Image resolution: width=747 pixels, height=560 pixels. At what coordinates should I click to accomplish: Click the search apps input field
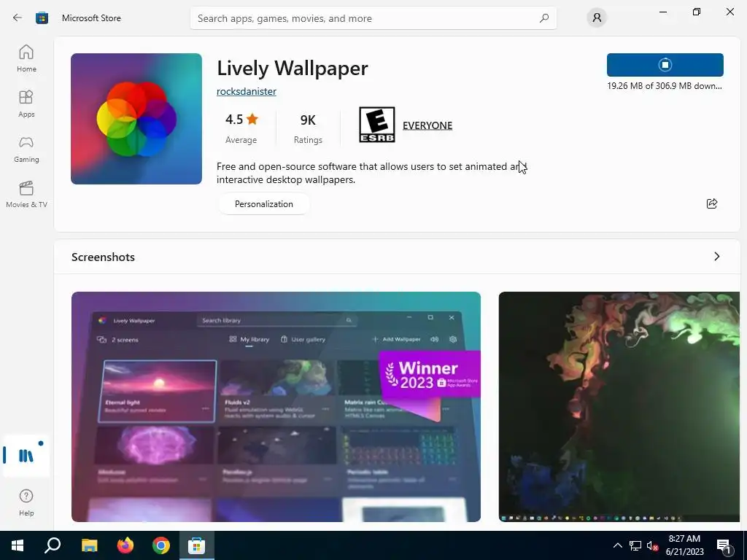click(x=373, y=18)
